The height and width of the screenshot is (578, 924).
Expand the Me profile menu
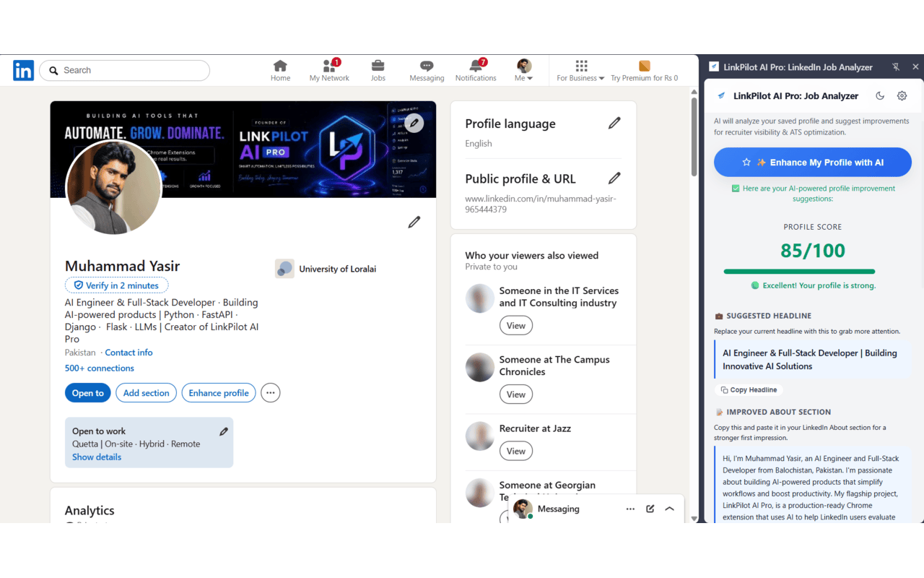pos(524,71)
